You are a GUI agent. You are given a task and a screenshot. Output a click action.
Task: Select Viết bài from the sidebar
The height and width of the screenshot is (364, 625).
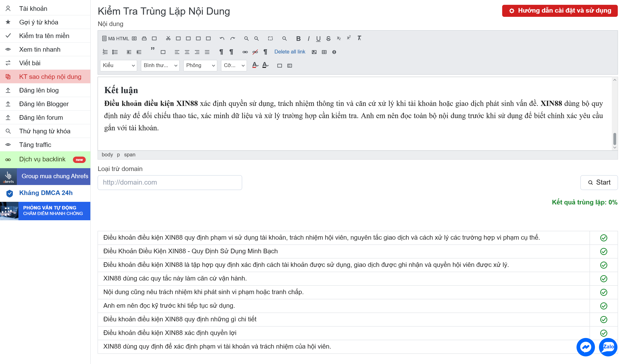(45, 63)
